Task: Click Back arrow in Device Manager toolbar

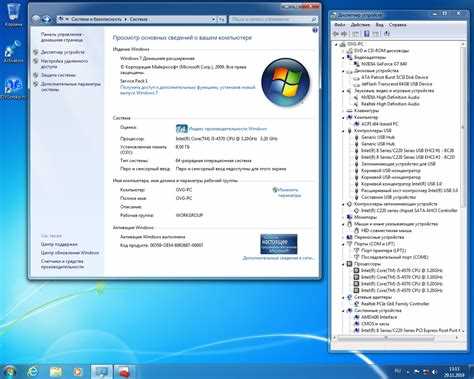Action: click(x=336, y=34)
